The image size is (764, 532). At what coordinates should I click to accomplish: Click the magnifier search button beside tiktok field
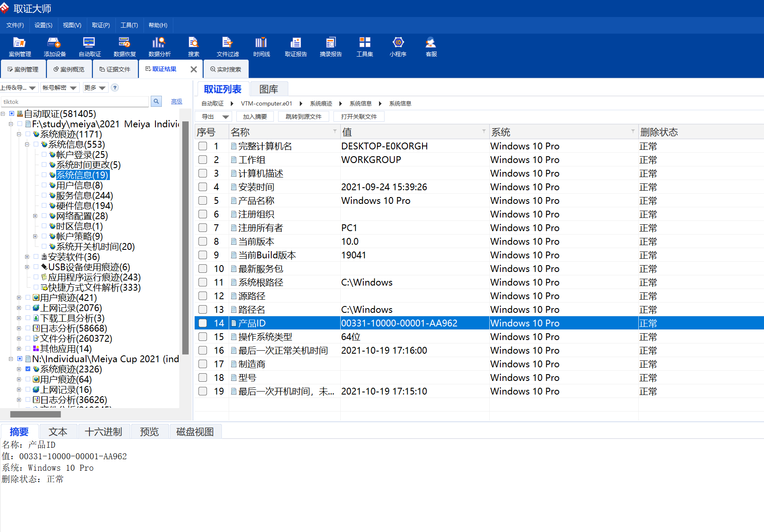pyautogui.click(x=156, y=102)
